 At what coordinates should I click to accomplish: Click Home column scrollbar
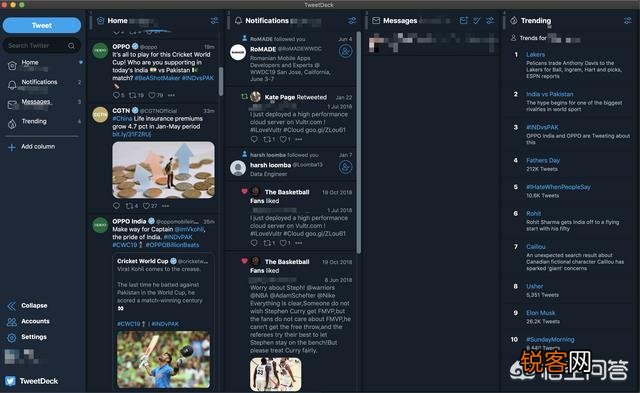coord(221,81)
